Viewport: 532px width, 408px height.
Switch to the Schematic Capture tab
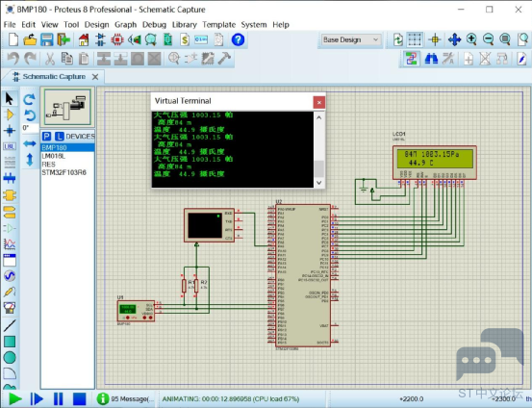click(54, 77)
